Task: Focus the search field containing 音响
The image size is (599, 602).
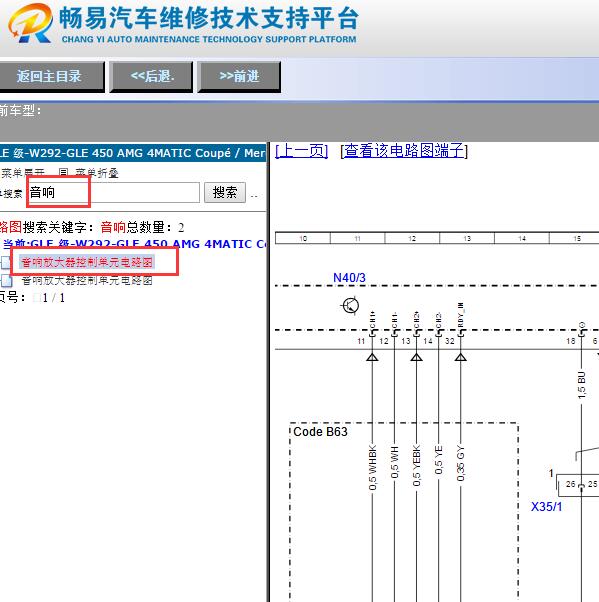Action: pos(114,192)
